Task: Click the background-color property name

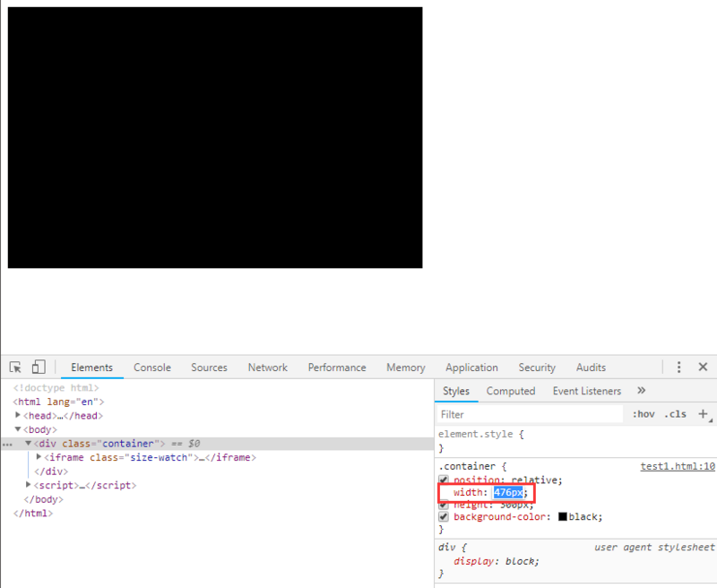Action: (x=500, y=517)
